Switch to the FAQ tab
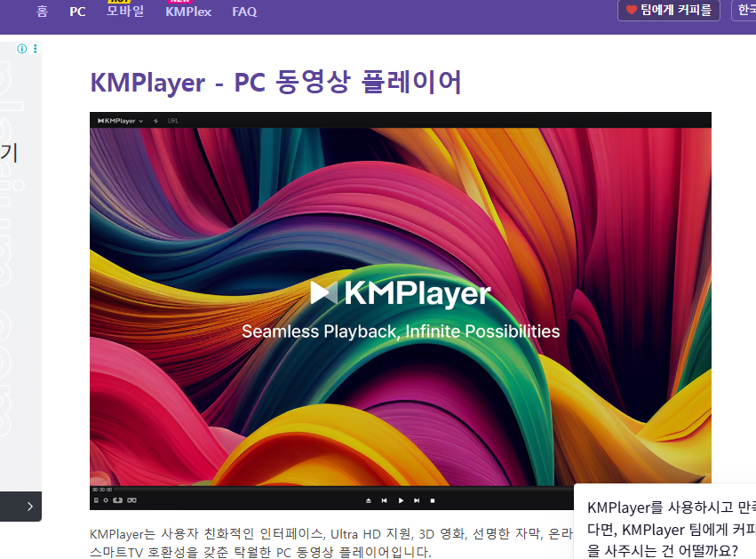Screen dimensions: 756x559 tap(243, 12)
